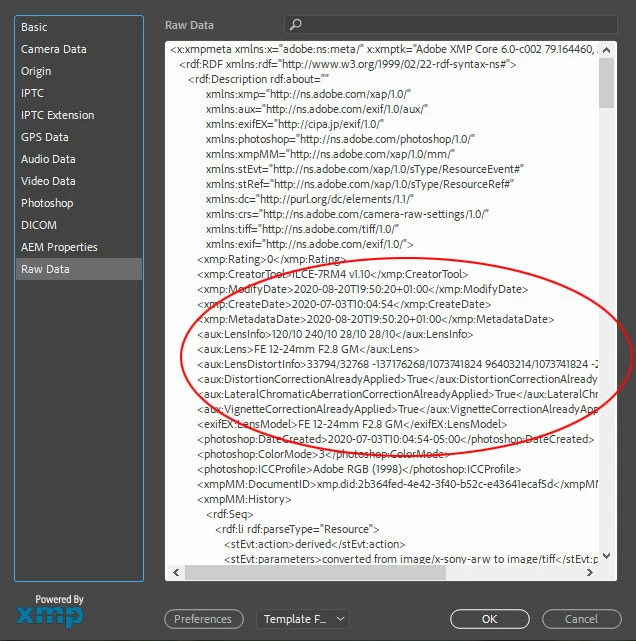Click the horizontal scrollbar right arrow
The height and width of the screenshot is (641, 636).
(589, 572)
